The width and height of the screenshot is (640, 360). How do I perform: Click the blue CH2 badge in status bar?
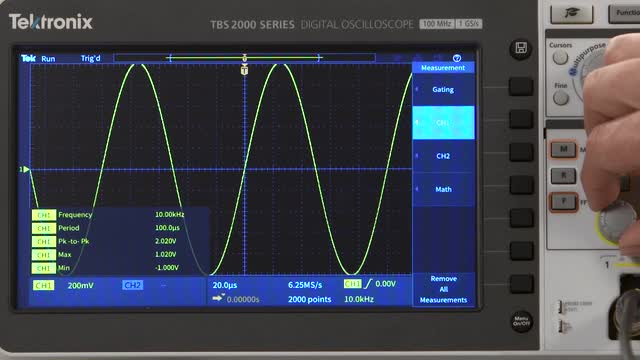tap(133, 285)
